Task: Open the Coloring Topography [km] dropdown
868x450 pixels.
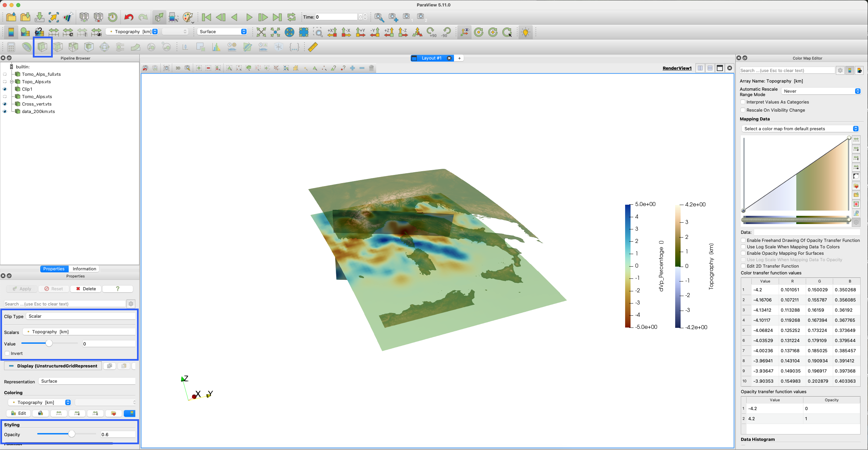Action: tap(40, 402)
